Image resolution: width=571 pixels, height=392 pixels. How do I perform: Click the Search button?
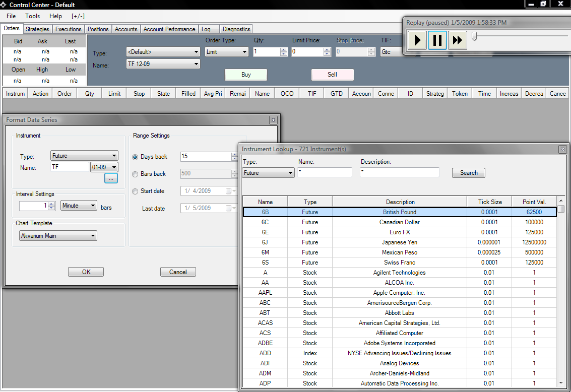point(468,173)
